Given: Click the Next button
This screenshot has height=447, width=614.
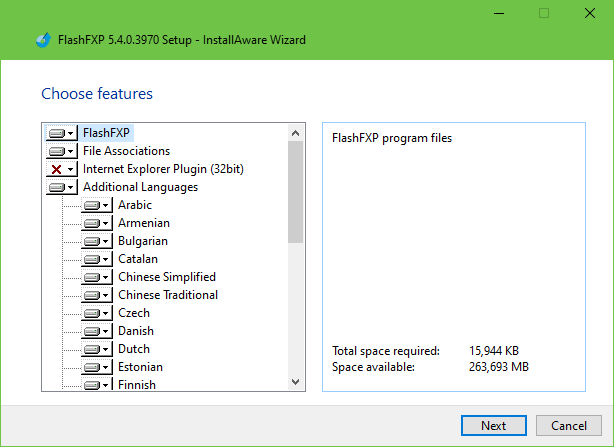Looking at the screenshot, I should point(493,425).
